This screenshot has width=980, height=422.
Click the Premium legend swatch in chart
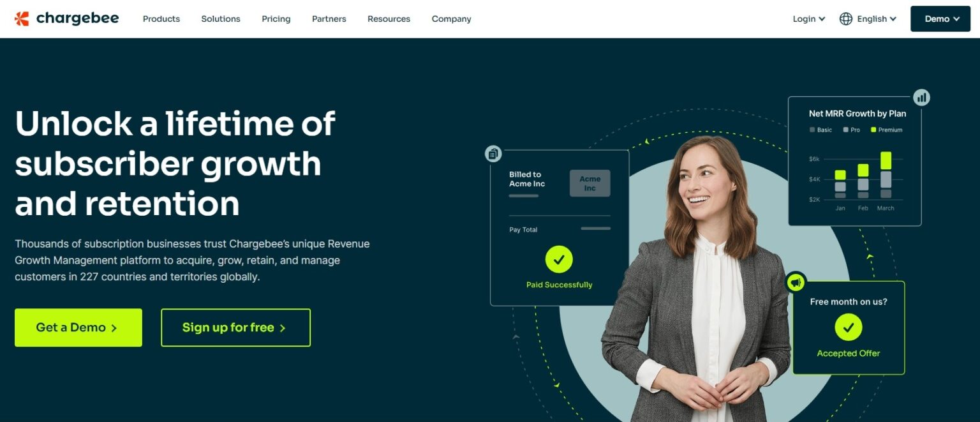(x=873, y=130)
